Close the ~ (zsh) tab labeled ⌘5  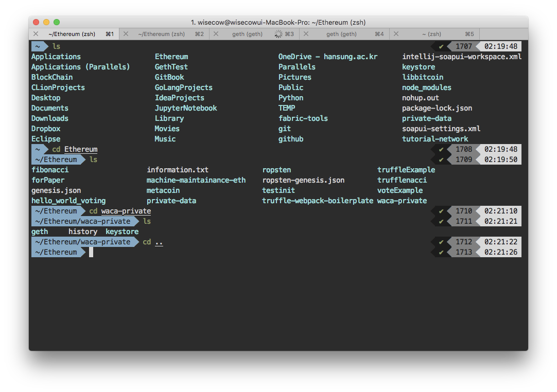click(396, 34)
